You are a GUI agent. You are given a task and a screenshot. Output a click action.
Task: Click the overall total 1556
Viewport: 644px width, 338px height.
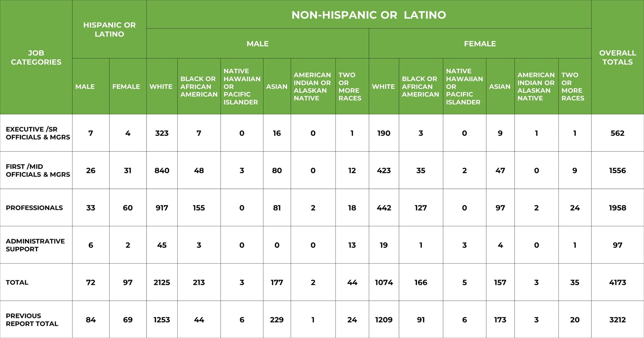click(x=617, y=170)
